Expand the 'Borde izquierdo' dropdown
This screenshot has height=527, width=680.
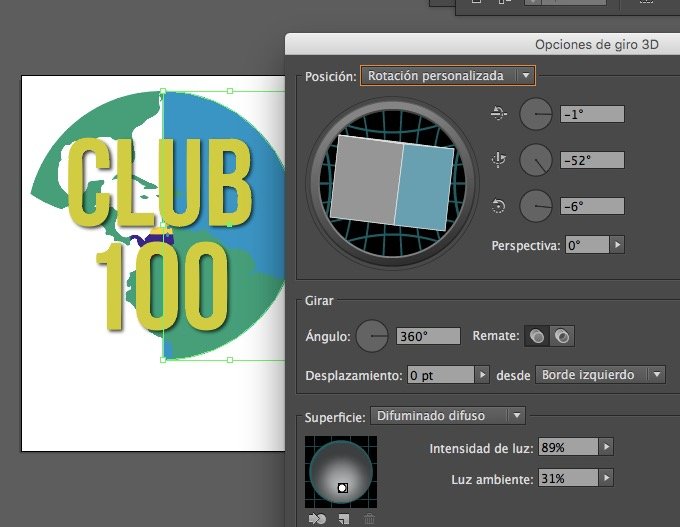click(x=600, y=375)
